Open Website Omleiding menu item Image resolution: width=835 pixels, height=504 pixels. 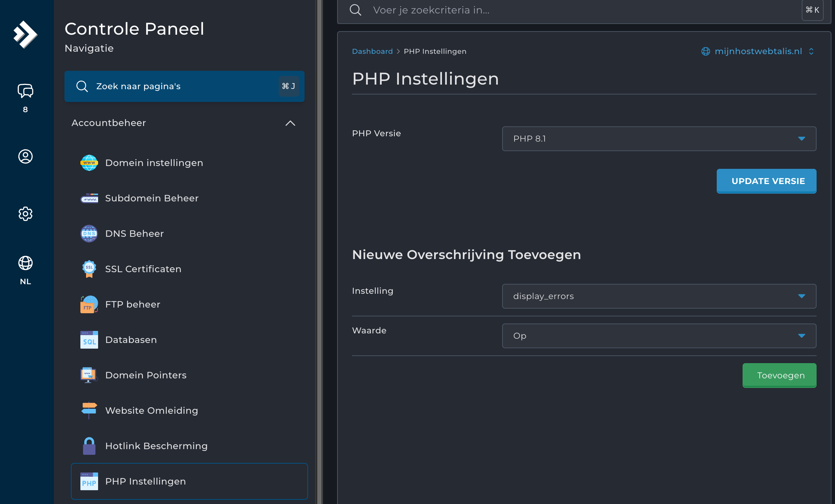point(189,411)
